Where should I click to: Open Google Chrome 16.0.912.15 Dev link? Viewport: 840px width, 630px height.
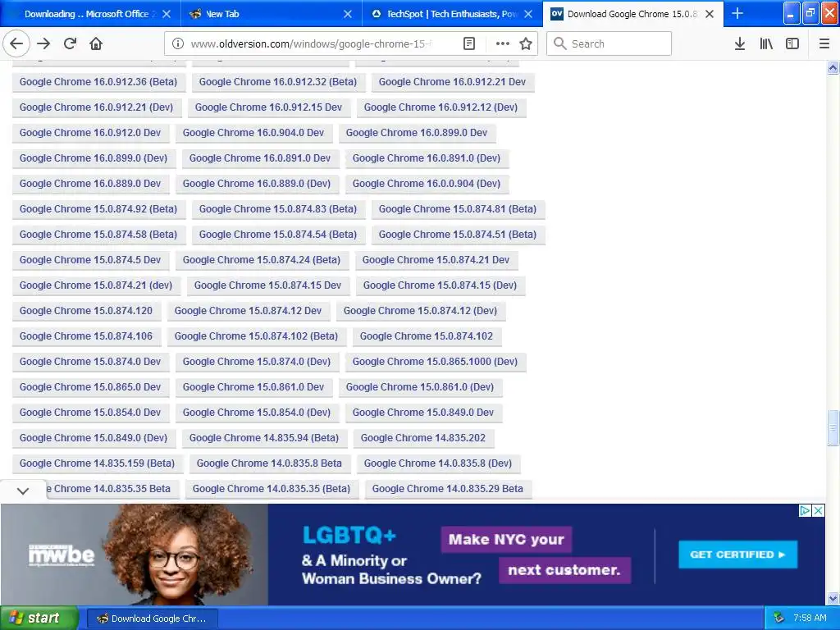(x=268, y=107)
